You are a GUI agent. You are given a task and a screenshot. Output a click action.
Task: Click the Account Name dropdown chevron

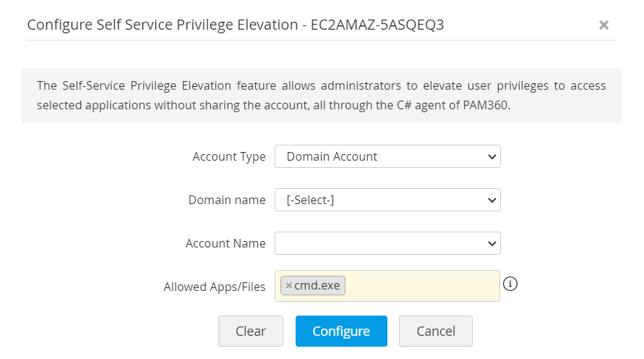[x=491, y=243]
